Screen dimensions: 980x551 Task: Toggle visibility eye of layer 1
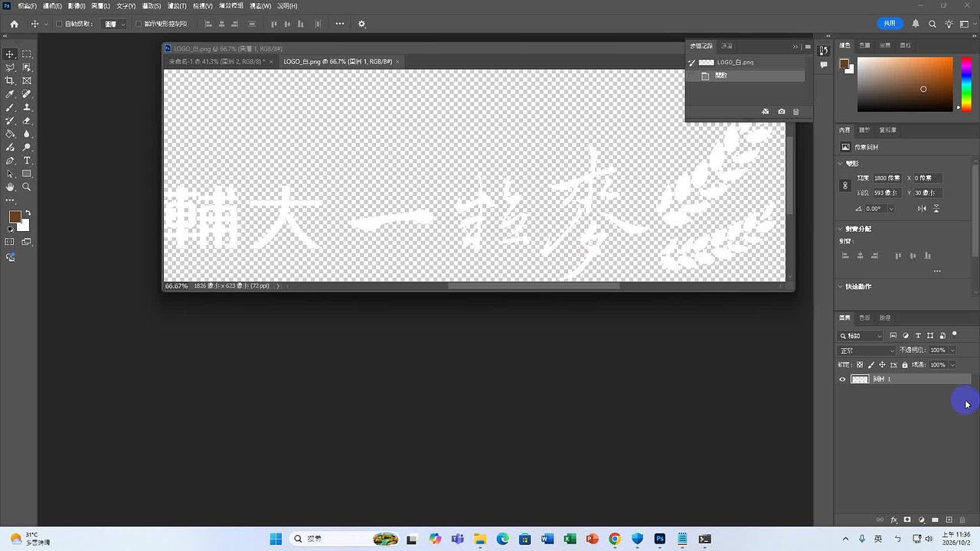(x=843, y=379)
